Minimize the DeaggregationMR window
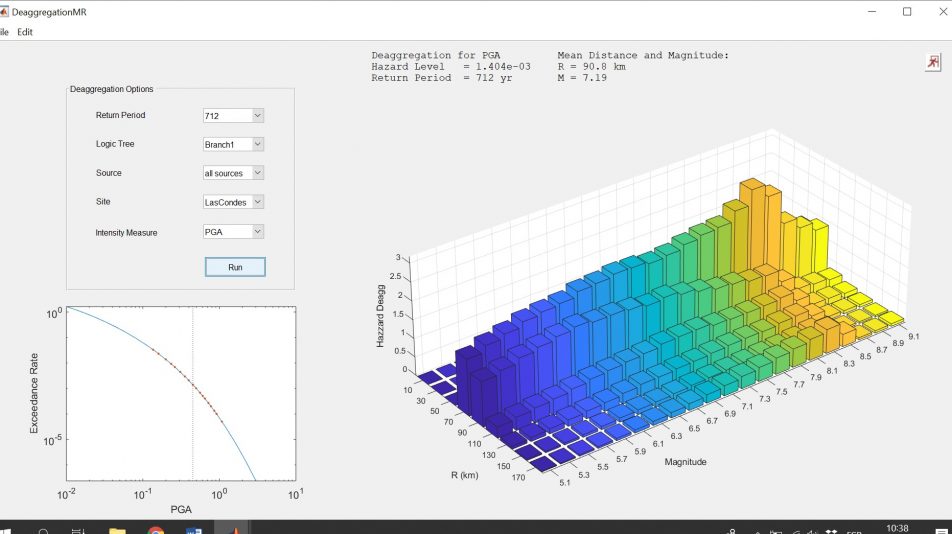The height and width of the screenshot is (534, 952). pyautogui.click(x=872, y=12)
